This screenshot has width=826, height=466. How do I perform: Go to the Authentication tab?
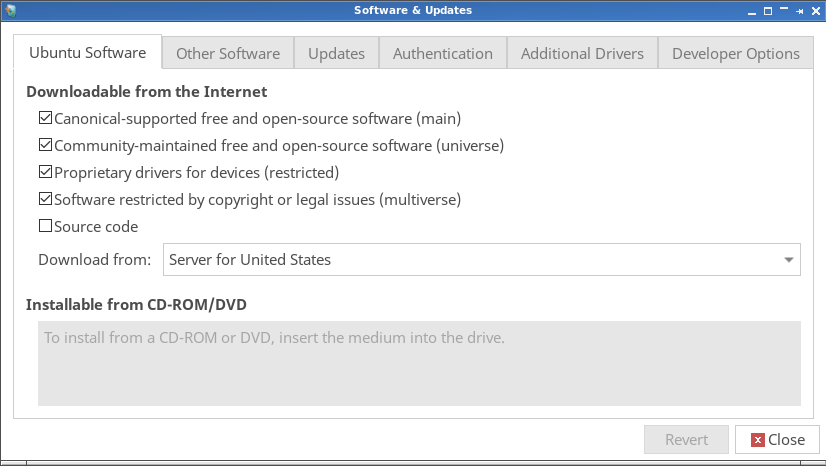pyautogui.click(x=443, y=53)
